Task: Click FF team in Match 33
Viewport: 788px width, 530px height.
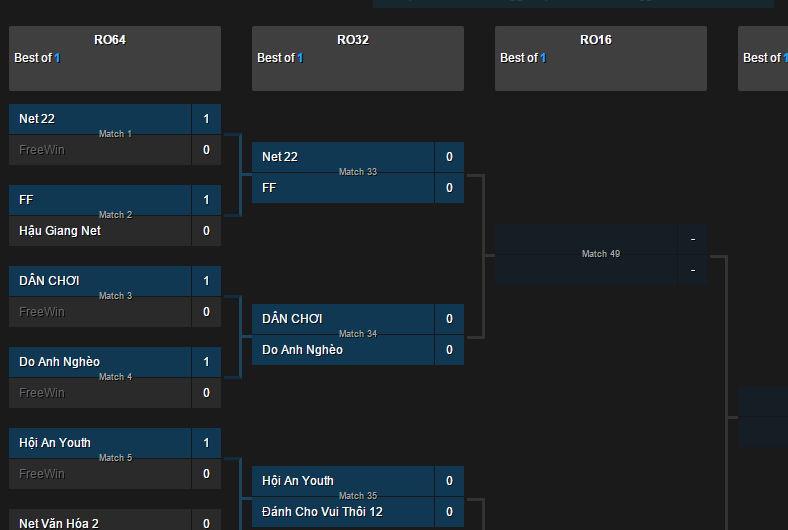Action: click(x=269, y=188)
